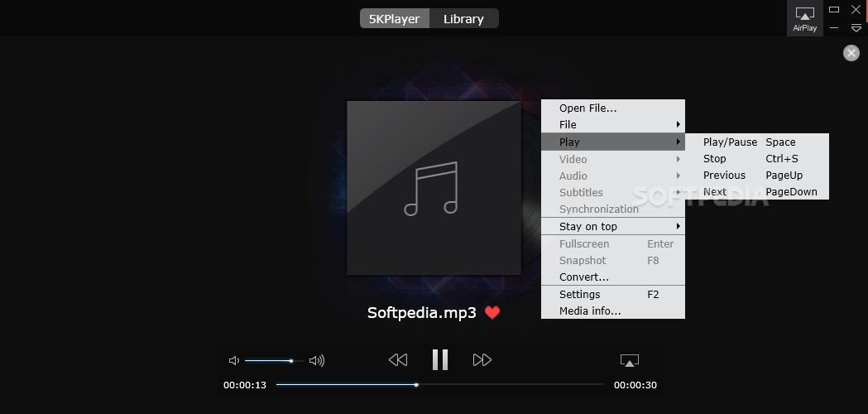Viewport: 868px width, 414px height.
Task: Switch to the Library tab
Action: tap(464, 18)
